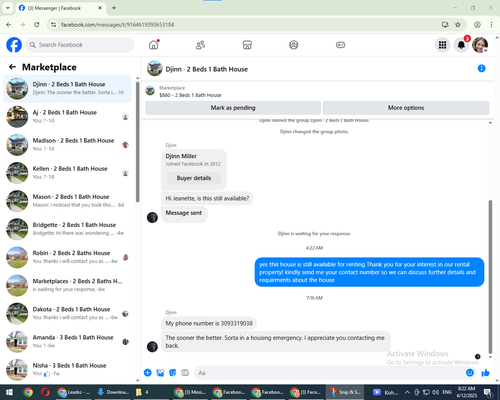Viewport: 500px width, 400px height.
Task: Click the message text input field
Action: pos(329,373)
